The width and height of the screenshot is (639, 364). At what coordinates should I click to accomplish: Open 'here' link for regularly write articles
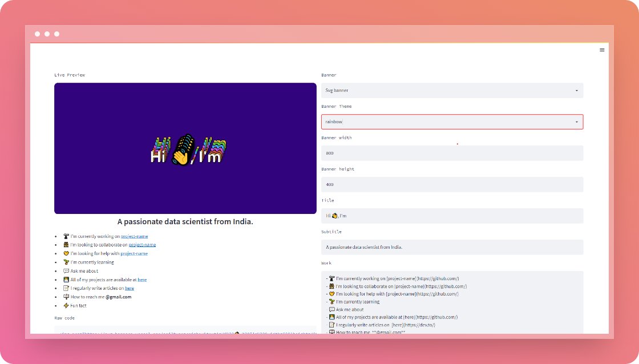click(x=130, y=288)
